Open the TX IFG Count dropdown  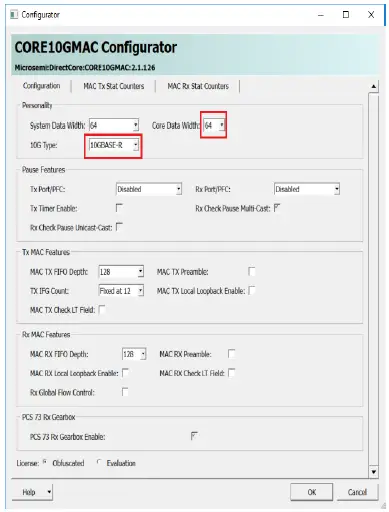click(121, 291)
